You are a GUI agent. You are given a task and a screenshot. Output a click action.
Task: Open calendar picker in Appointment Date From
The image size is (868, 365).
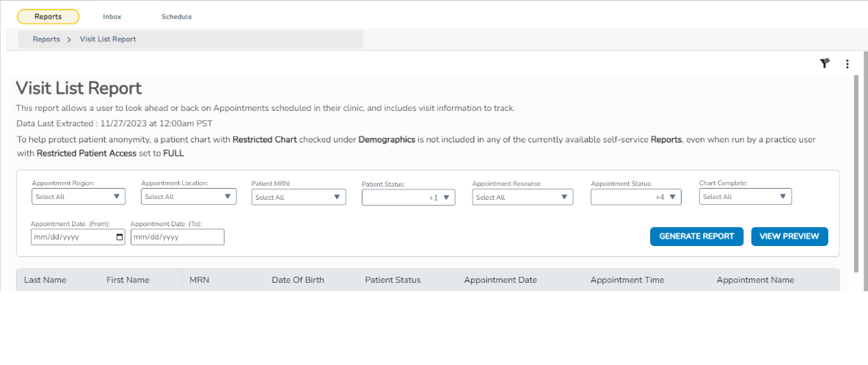(x=120, y=237)
